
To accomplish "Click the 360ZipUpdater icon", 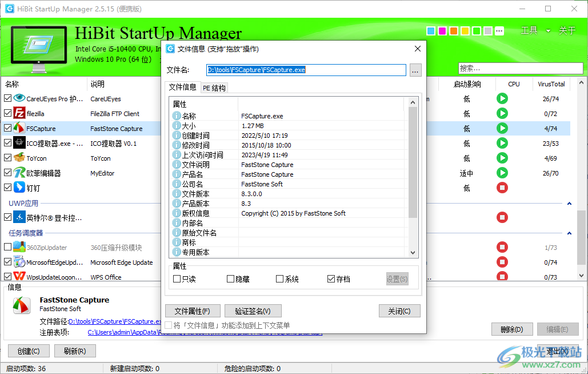I will [x=19, y=247].
